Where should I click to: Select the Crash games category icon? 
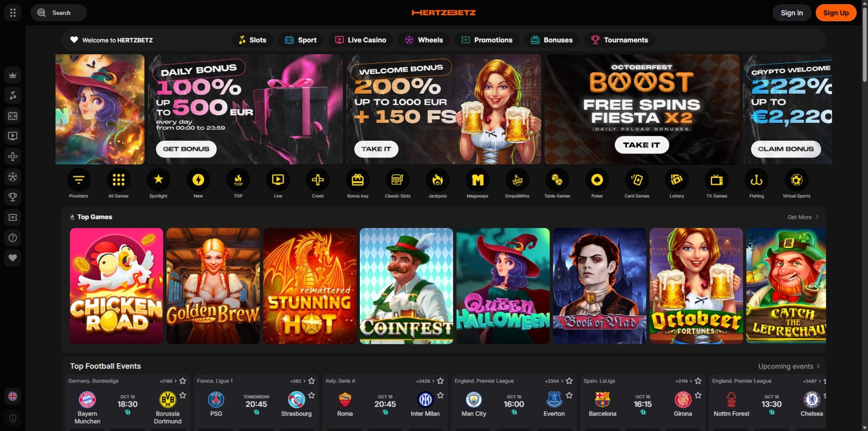(x=318, y=180)
